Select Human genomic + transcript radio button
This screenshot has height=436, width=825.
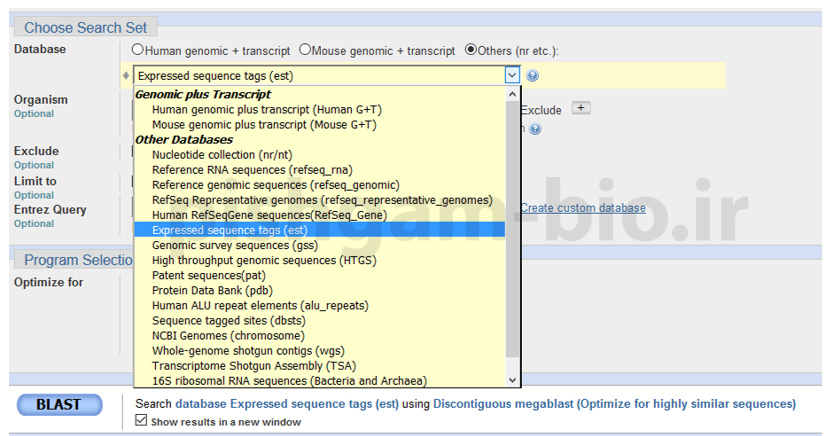[x=138, y=50]
